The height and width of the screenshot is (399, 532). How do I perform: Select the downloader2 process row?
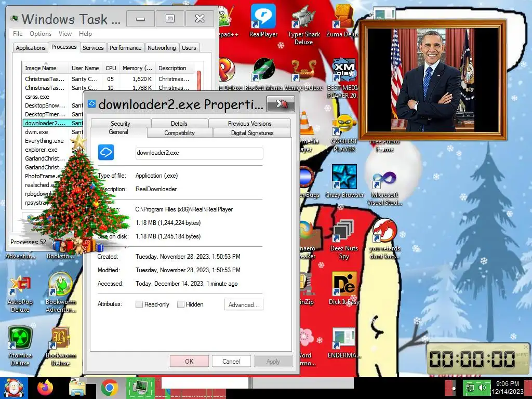[52, 123]
